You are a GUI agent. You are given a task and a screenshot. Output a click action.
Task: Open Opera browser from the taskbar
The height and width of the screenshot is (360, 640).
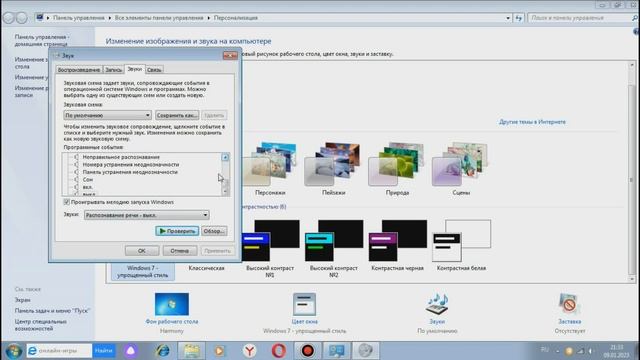[x=279, y=351]
